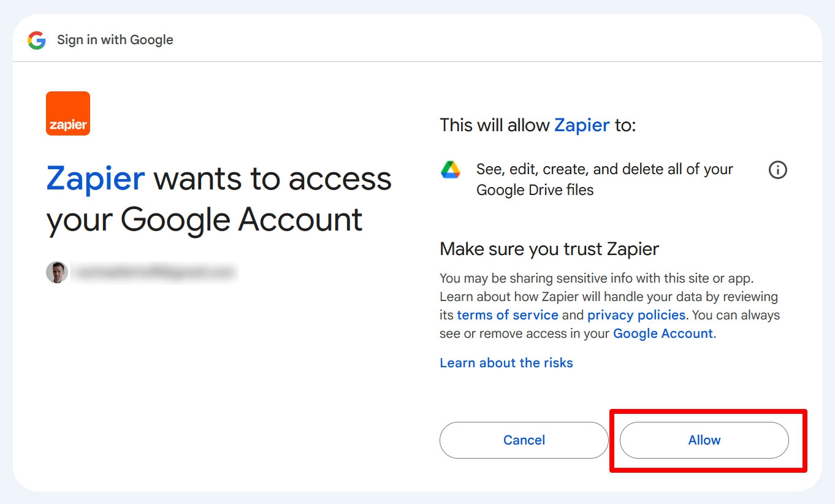Cancel the Zapier access request
The width and height of the screenshot is (835, 504).
(524, 440)
